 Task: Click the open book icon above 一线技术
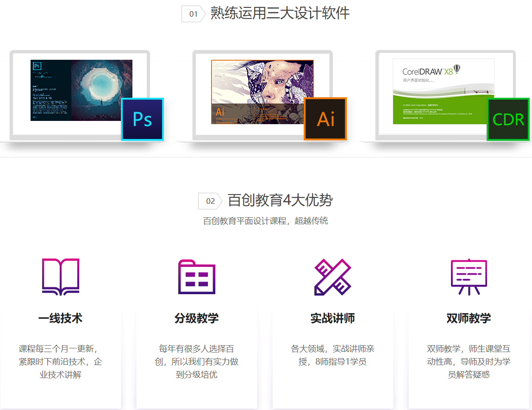61,277
